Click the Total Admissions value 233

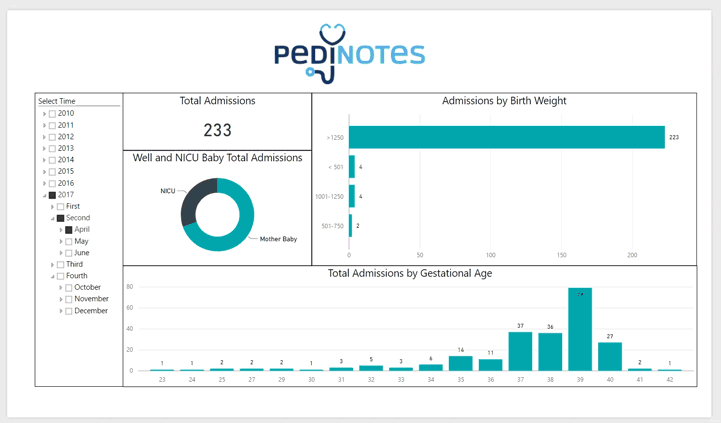pos(217,130)
